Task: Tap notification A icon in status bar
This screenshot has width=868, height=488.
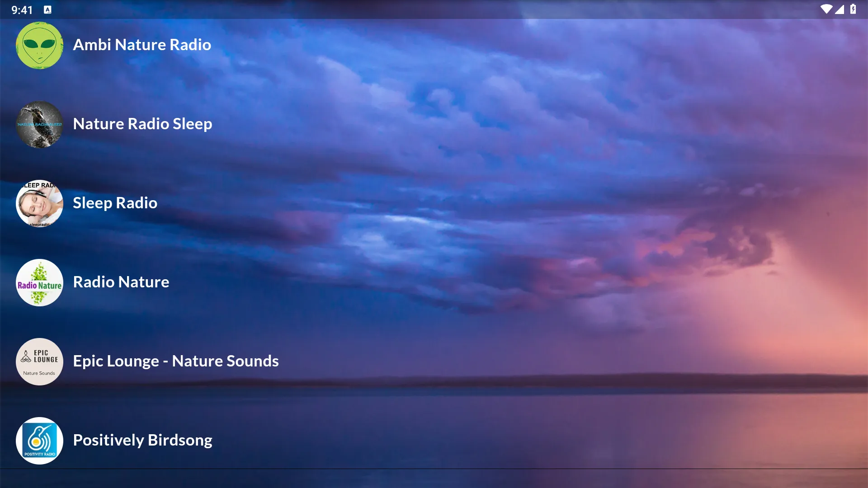Action: tap(46, 9)
